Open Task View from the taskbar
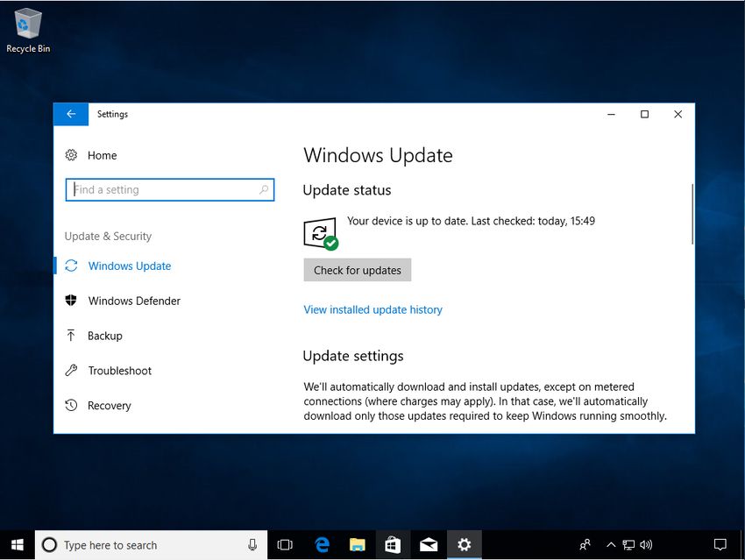This screenshot has height=560, width=745. [x=285, y=545]
